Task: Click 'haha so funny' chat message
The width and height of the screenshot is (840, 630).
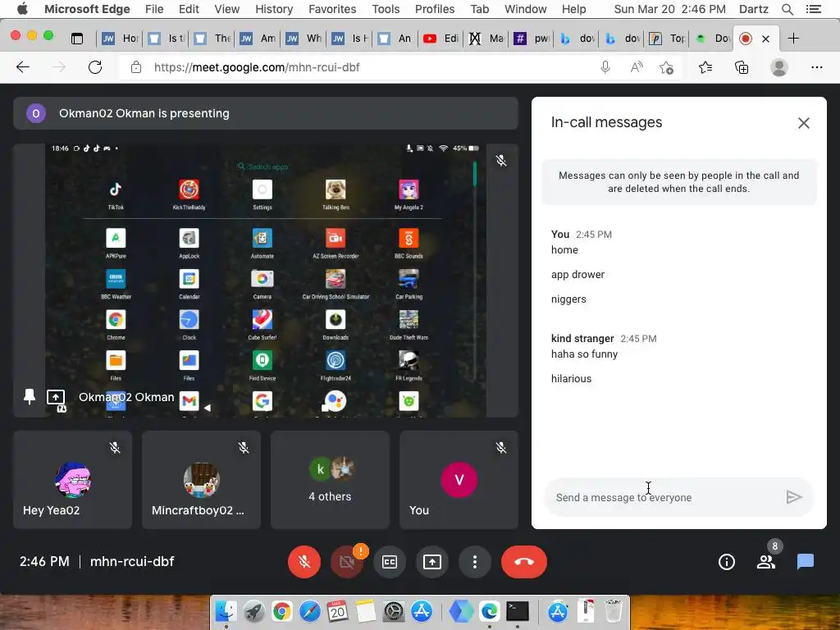Action: [x=584, y=354]
